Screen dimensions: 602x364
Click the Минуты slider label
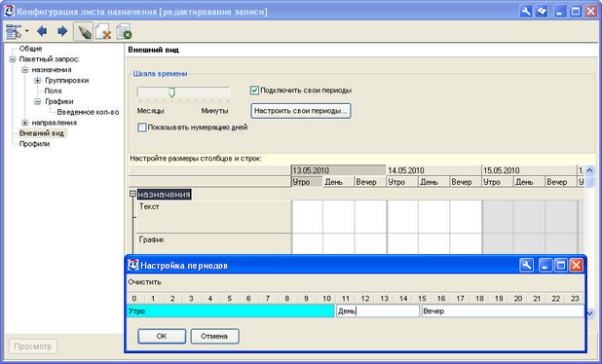[x=214, y=111]
